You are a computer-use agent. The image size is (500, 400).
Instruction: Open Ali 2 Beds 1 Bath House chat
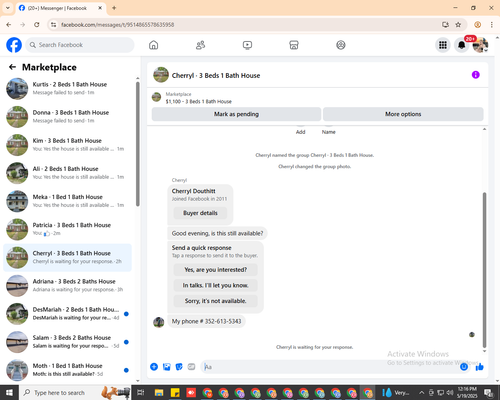point(68,173)
